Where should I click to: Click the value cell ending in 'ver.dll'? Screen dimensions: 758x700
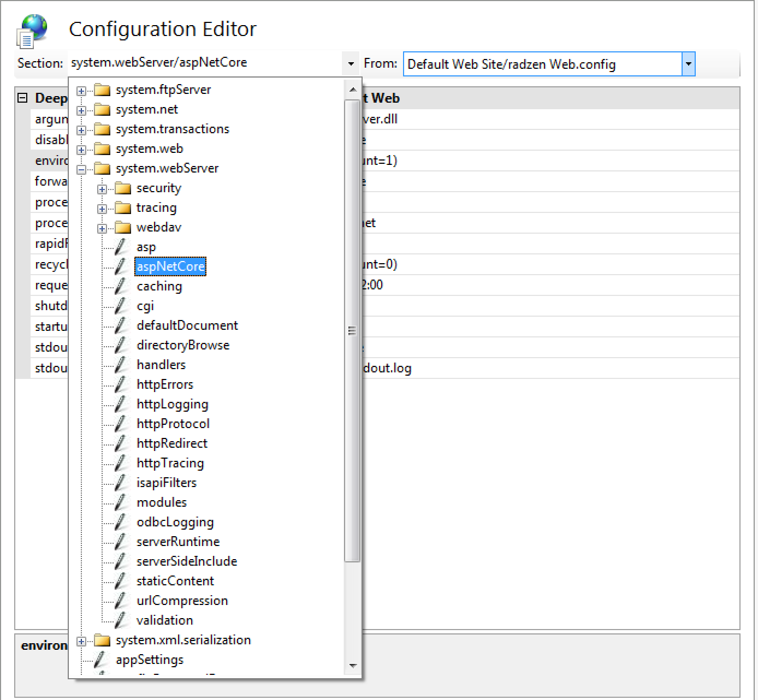coord(550,119)
